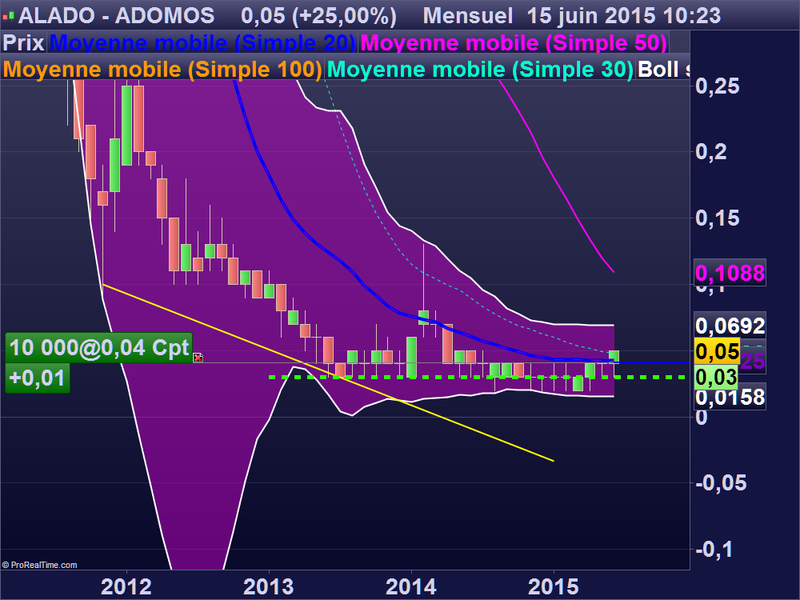
Task: Click the 2012 time axis label
Action: (126, 587)
